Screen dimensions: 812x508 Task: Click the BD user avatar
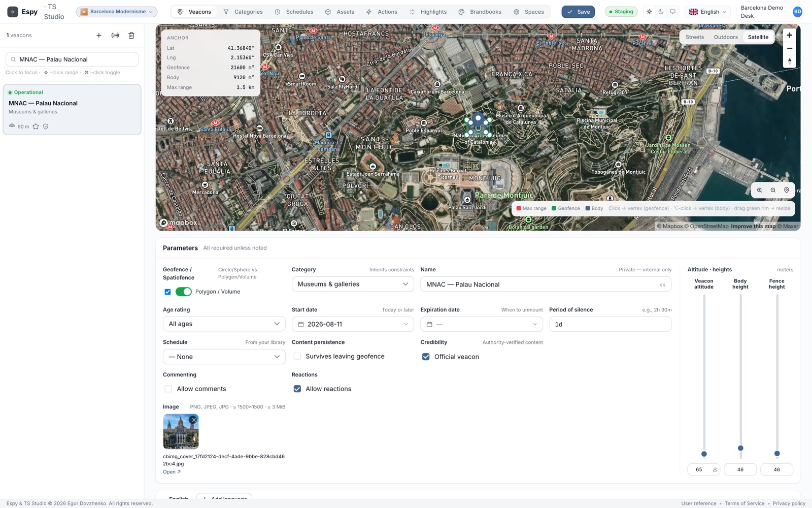pos(797,12)
